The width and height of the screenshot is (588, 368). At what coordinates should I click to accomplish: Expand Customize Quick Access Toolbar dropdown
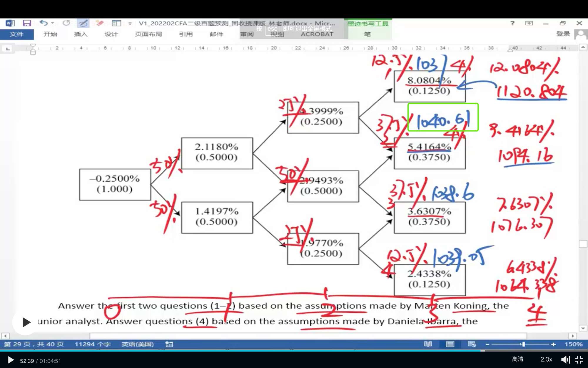click(x=130, y=23)
